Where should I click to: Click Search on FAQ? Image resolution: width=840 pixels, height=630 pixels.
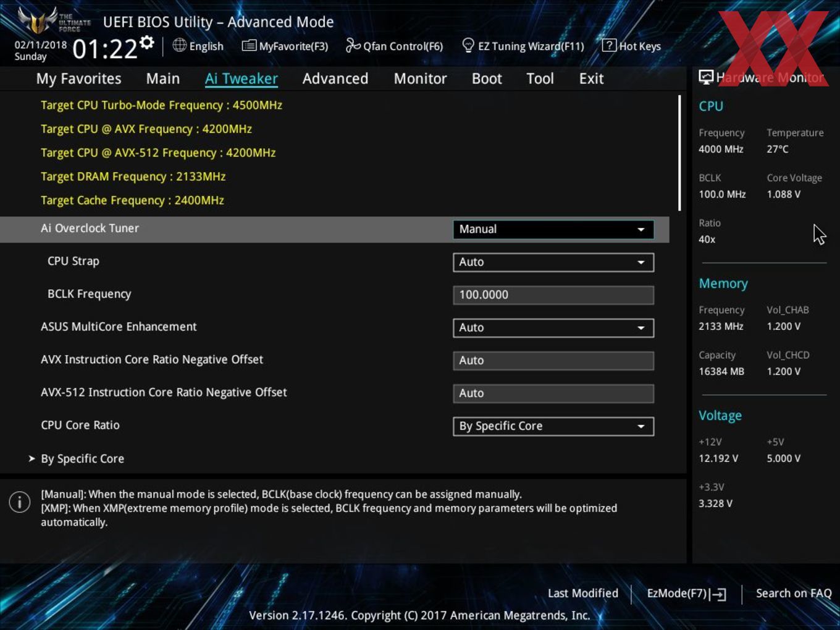pos(794,593)
